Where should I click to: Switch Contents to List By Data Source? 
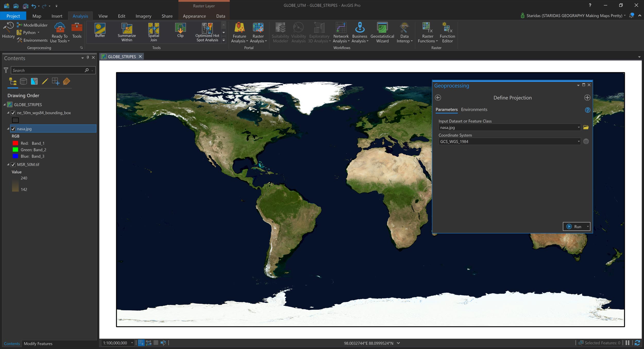coord(23,81)
